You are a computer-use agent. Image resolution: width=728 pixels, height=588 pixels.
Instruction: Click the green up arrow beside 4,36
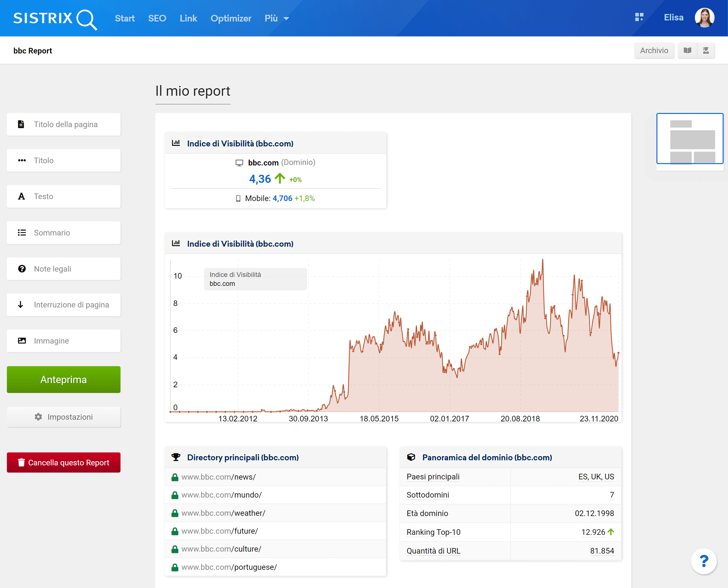[x=279, y=178]
